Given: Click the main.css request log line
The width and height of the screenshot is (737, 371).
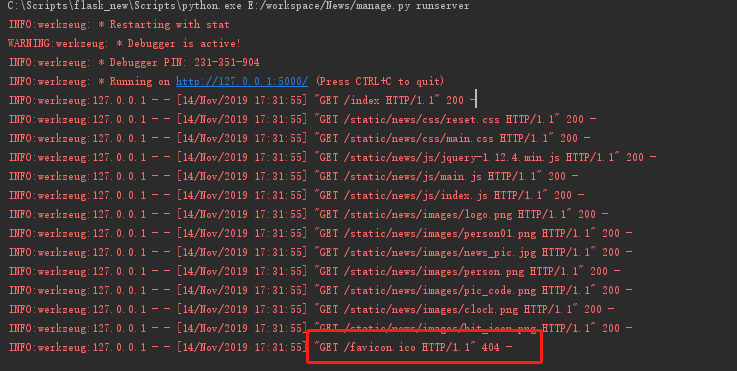Looking at the screenshot, I should pyautogui.click(x=299, y=138).
